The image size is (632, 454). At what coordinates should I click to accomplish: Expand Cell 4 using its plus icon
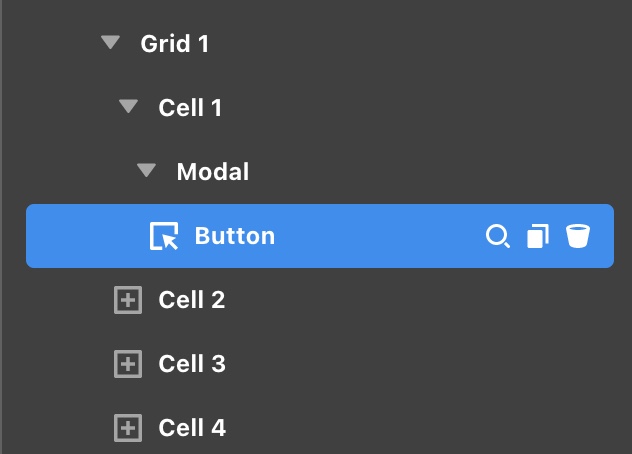pos(128,428)
